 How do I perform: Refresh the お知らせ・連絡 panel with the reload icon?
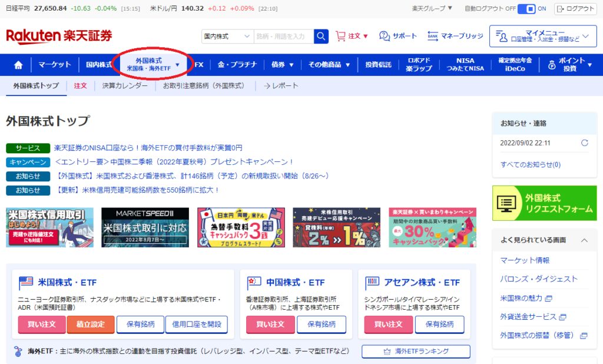pos(584,143)
